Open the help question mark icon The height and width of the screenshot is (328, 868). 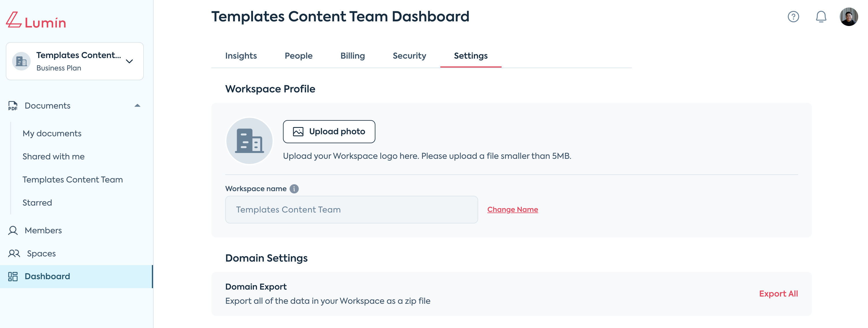(x=793, y=16)
